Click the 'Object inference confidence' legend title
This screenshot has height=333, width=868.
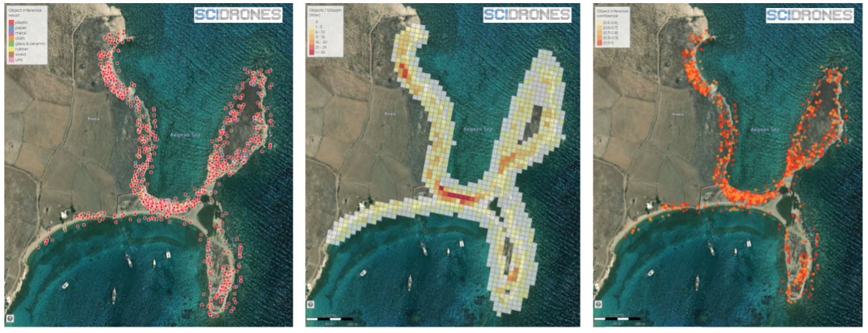(612, 14)
